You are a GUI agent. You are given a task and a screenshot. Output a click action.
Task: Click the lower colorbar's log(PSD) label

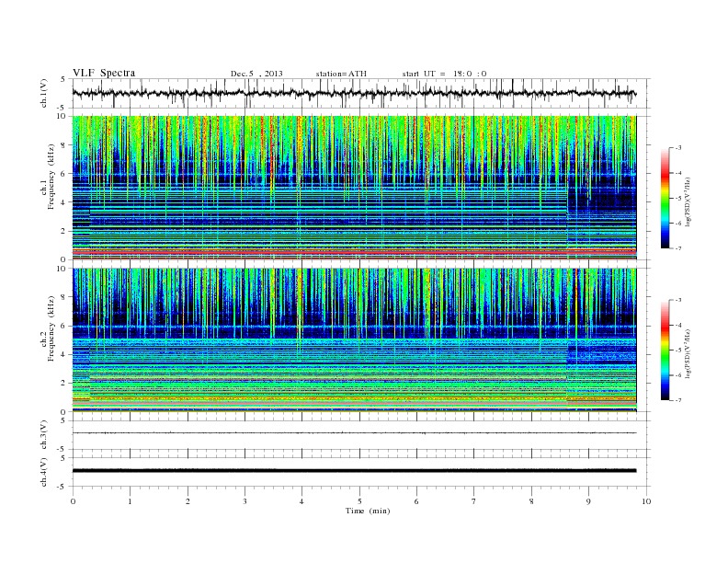click(688, 353)
